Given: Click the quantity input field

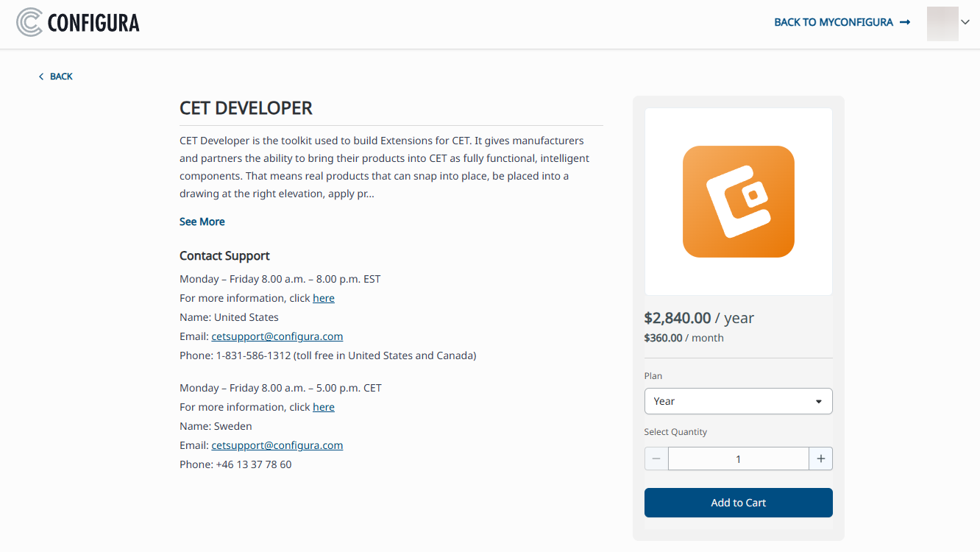Looking at the screenshot, I should click(x=739, y=459).
